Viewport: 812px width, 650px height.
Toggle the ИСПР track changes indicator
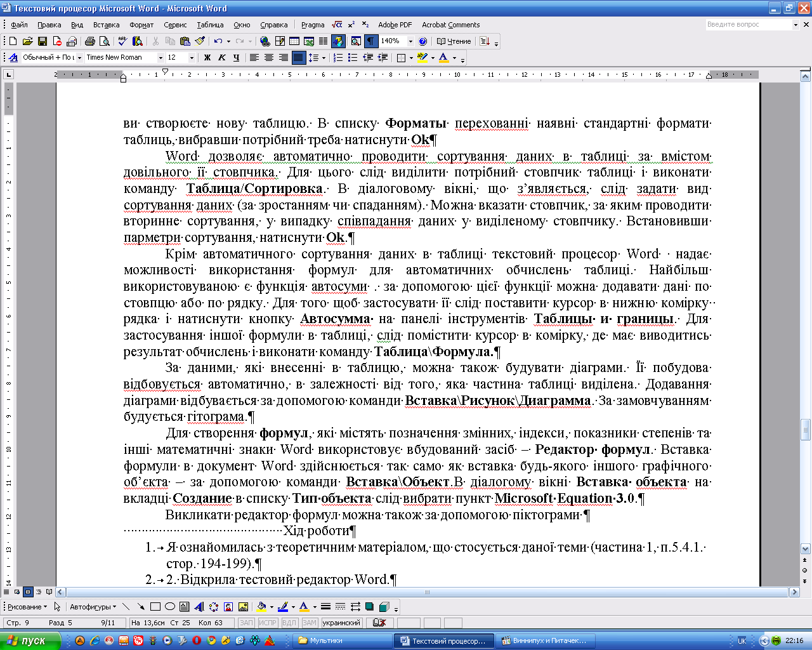pyautogui.click(x=268, y=623)
